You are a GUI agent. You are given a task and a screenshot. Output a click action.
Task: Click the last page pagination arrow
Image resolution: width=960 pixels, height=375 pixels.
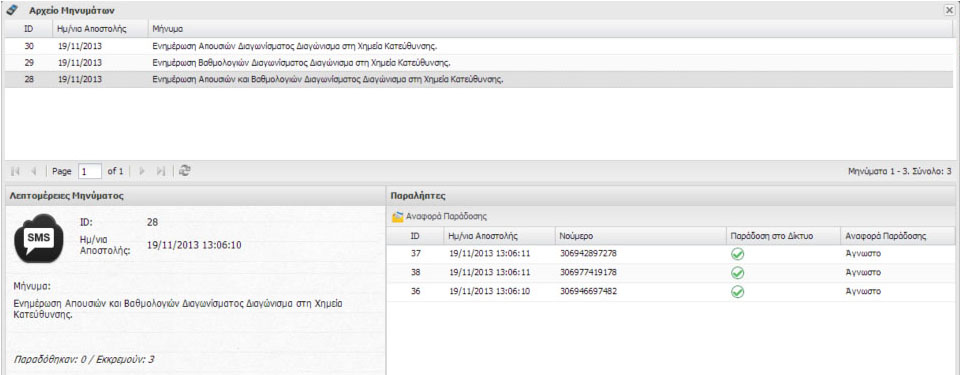tap(161, 172)
